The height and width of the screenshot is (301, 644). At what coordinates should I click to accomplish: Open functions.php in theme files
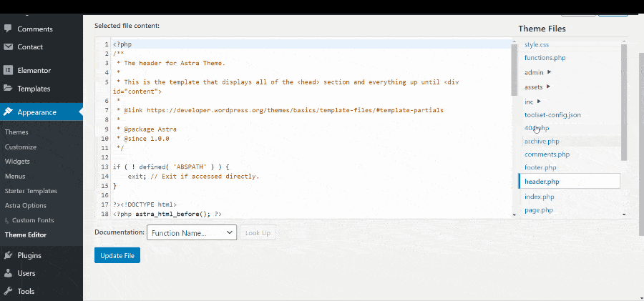click(545, 57)
